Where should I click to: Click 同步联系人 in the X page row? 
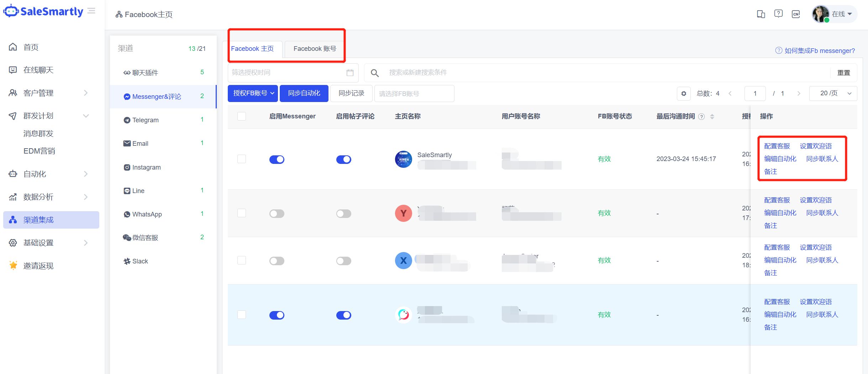(x=822, y=260)
